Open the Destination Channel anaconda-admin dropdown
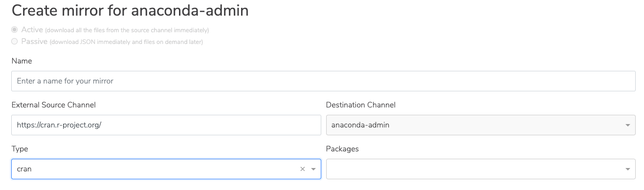Screen dimensions: 644x190 [481, 125]
